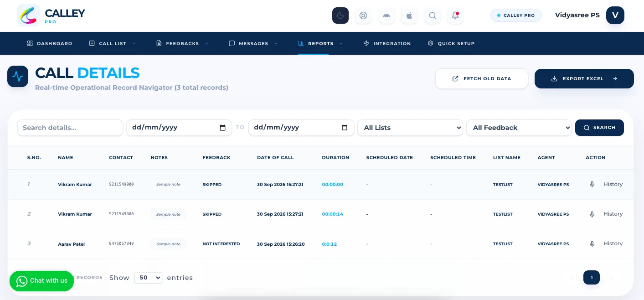The image size is (644, 300).
Task: Open History for row 1
Action: 613,184
